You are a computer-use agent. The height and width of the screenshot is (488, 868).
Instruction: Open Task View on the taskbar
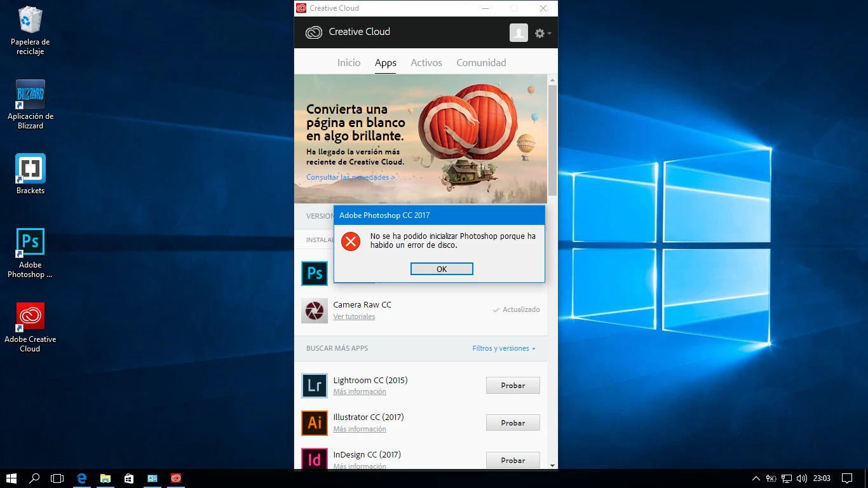pyautogui.click(x=57, y=478)
